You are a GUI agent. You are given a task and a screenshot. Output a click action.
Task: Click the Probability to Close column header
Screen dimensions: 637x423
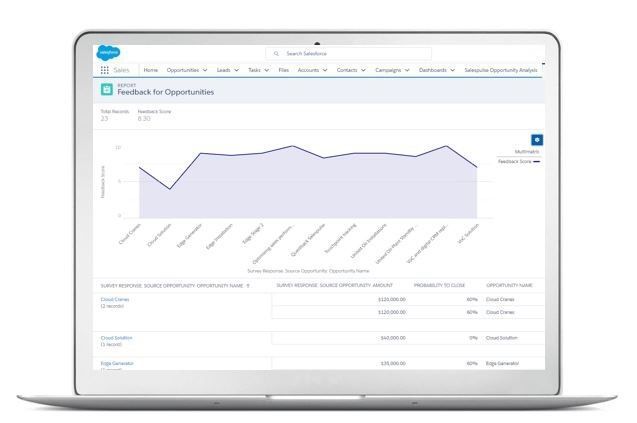pos(439,286)
